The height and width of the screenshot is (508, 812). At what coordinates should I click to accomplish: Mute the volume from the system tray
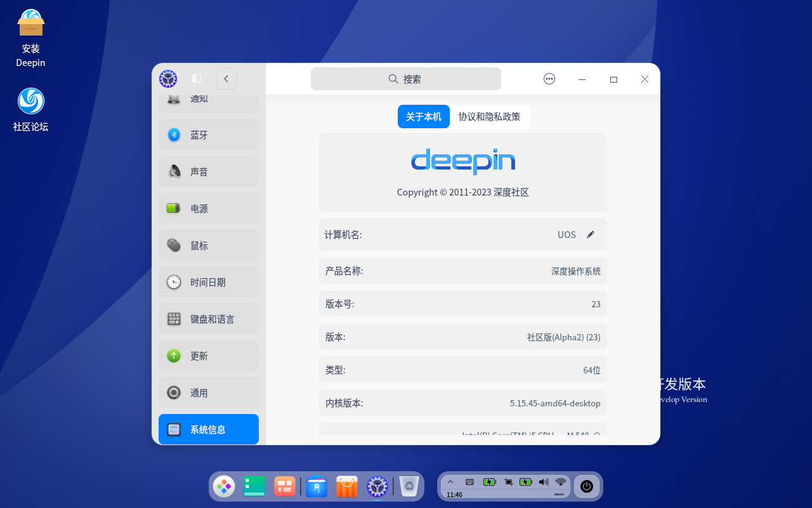[543, 482]
